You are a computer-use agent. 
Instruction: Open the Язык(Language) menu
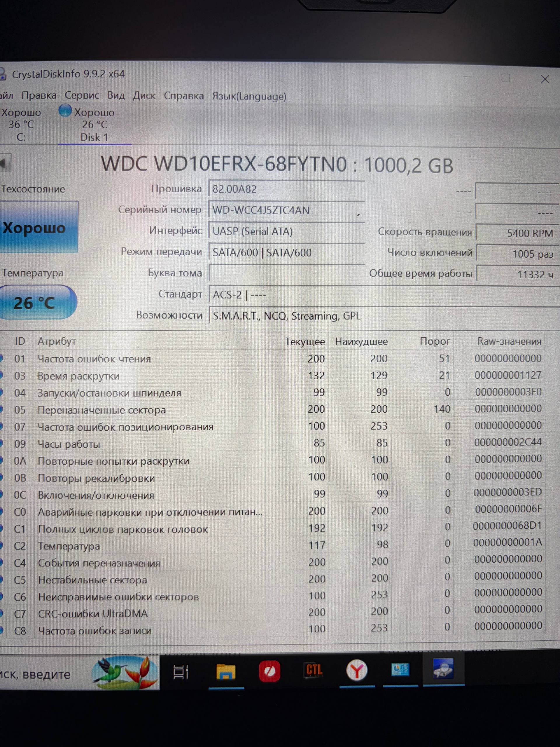[x=249, y=97]
